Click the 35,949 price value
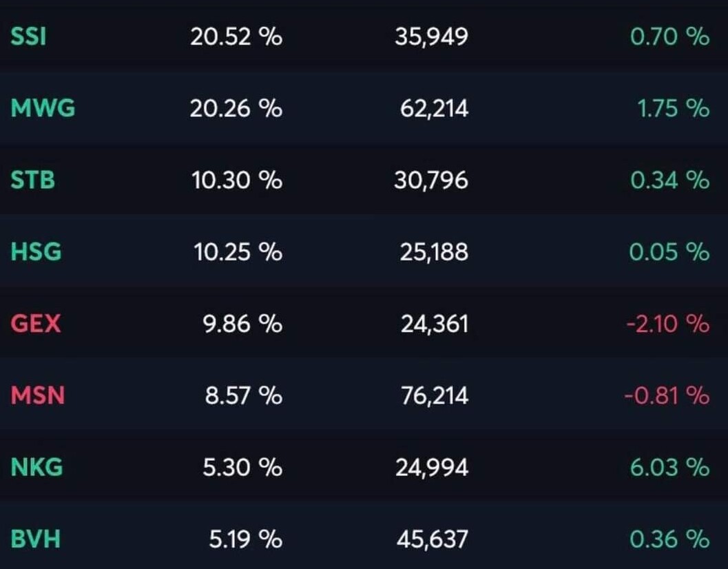Viewport: 728px width, 569px height. click(x=431, y=37)
